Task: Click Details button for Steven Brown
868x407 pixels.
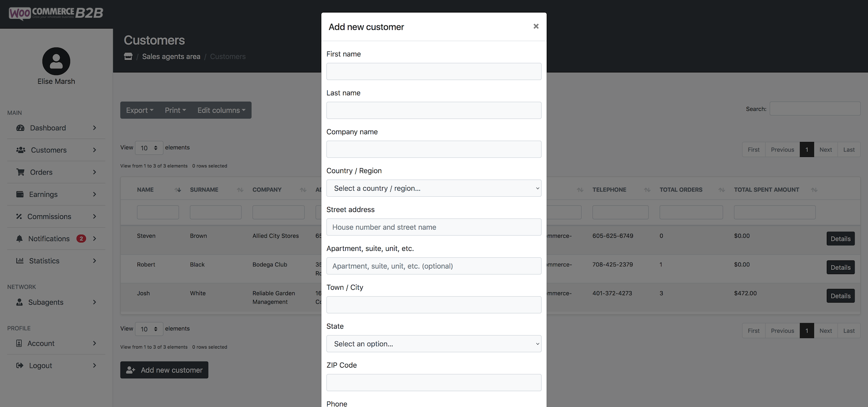Action: 840,239
